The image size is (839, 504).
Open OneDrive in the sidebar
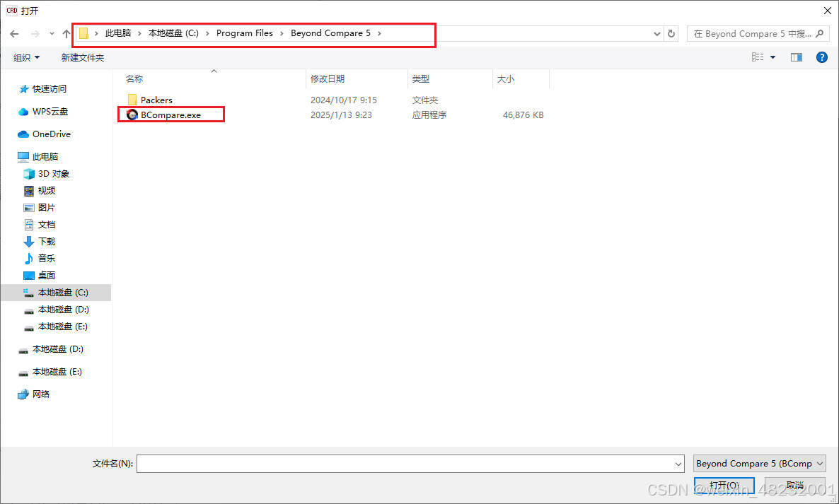[52, 134]
